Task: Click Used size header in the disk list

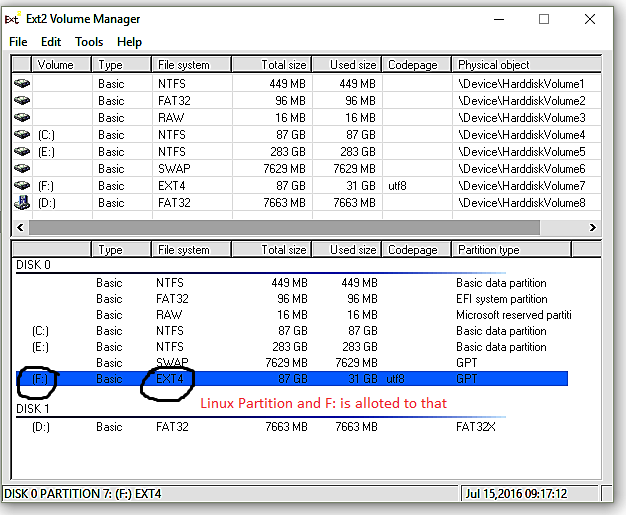Action: click(347, 250)
